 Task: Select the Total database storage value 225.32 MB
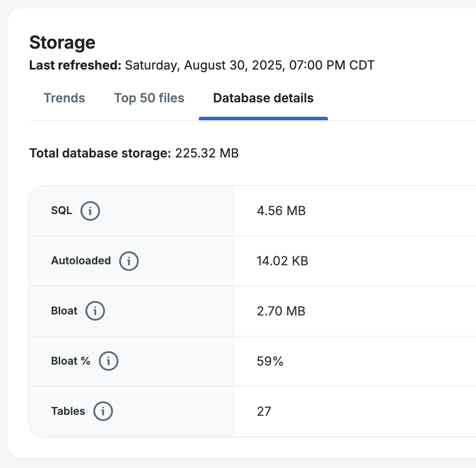[207, 154]
